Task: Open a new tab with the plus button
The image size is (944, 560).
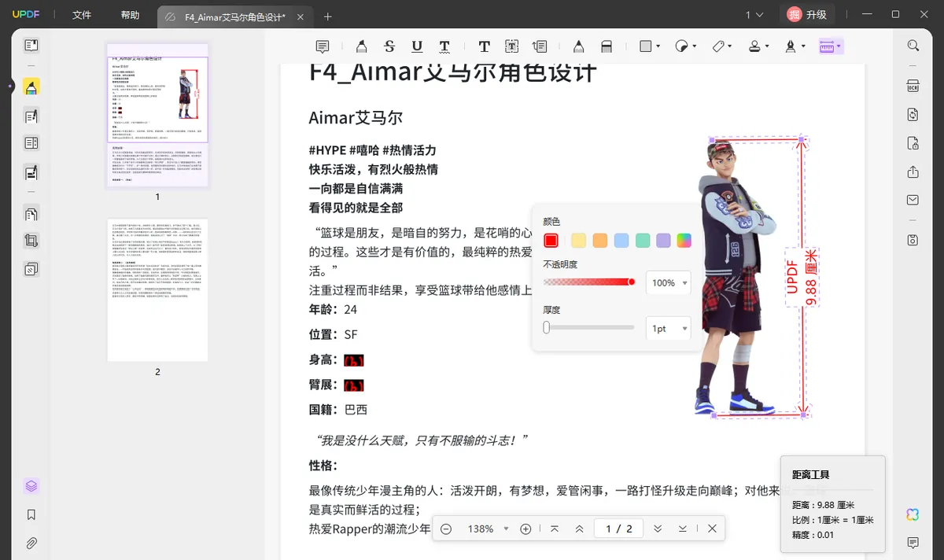Action: pos(328,17)
